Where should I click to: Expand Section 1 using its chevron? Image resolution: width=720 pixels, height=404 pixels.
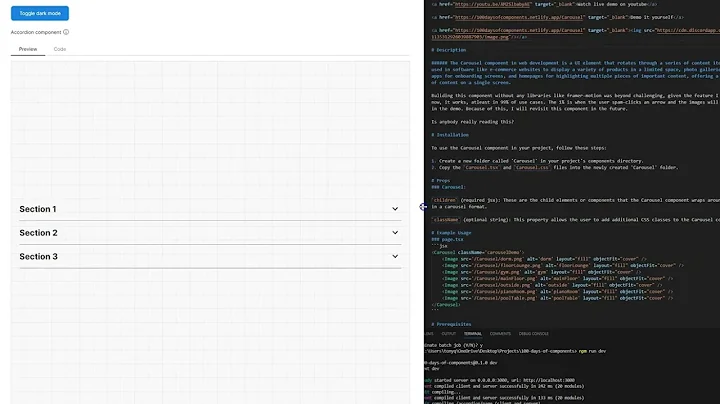pos(395,209)
